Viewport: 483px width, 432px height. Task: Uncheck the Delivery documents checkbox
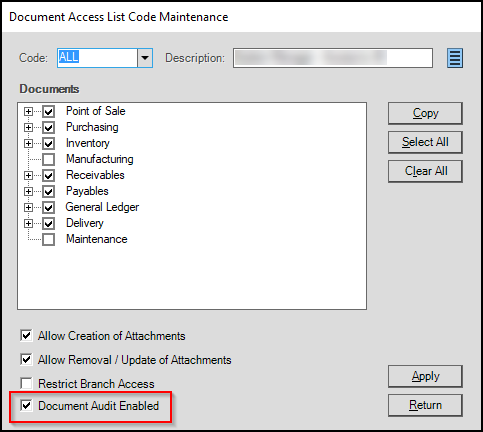point(49,223)
